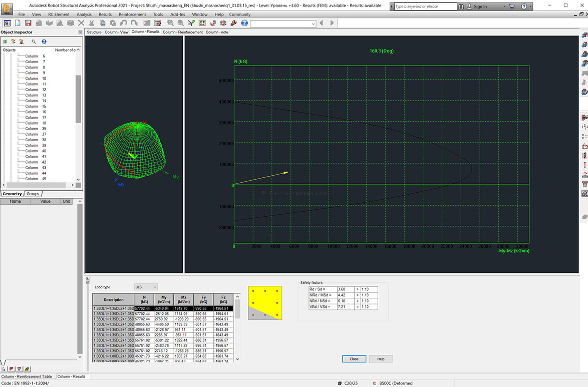The image size is (588, 387).
Task: Open the Community menu
Action: [x=240, y=14]
